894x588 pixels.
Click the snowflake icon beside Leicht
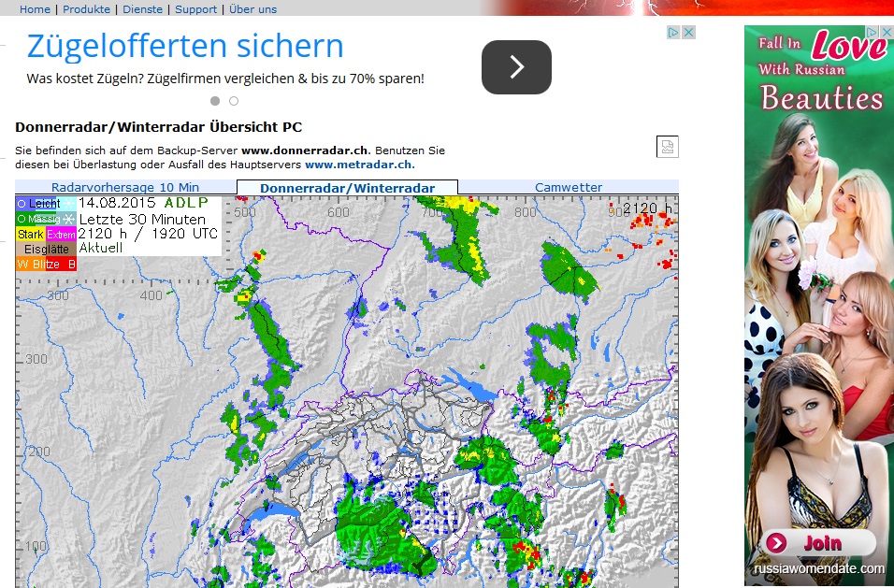pyautogui.click(x=69, y=204)
